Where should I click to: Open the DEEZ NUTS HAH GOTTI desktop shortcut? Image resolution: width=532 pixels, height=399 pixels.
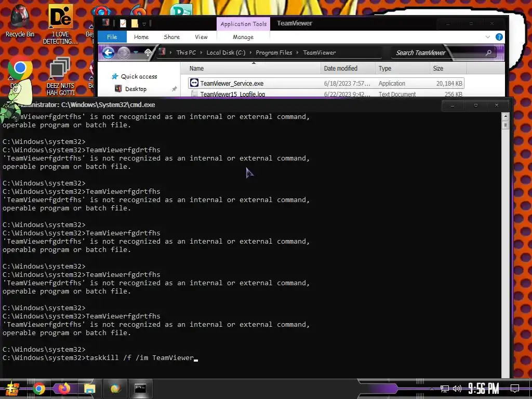[x=60, y=77]
